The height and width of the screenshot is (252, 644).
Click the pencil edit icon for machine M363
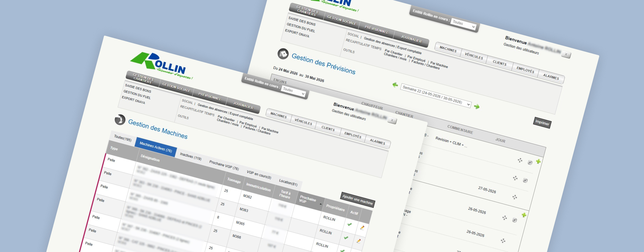tap(359, 241)
